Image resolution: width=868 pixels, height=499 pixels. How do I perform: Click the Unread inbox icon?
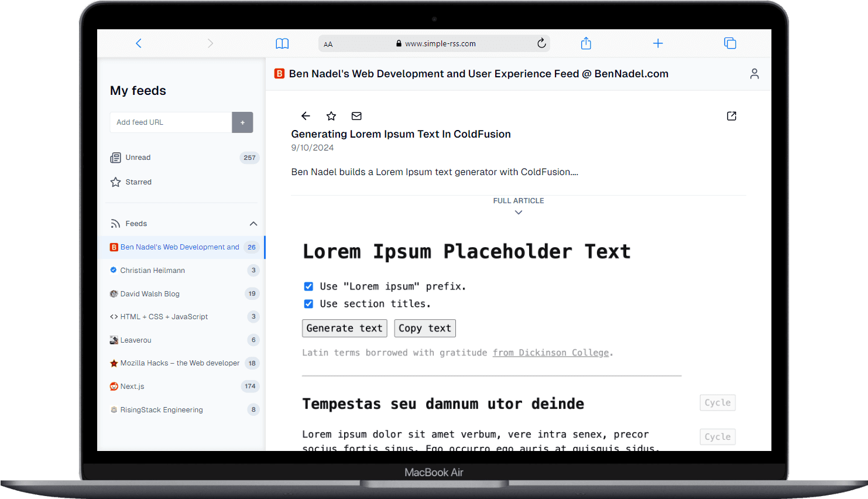tap(115, 157)
